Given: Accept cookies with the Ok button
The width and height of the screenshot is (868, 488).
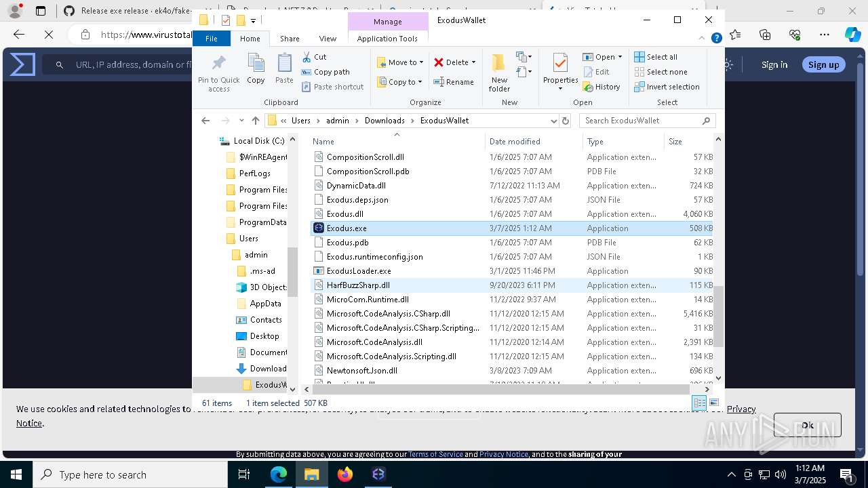Looking at the screenshot, I should click(808, 425).
